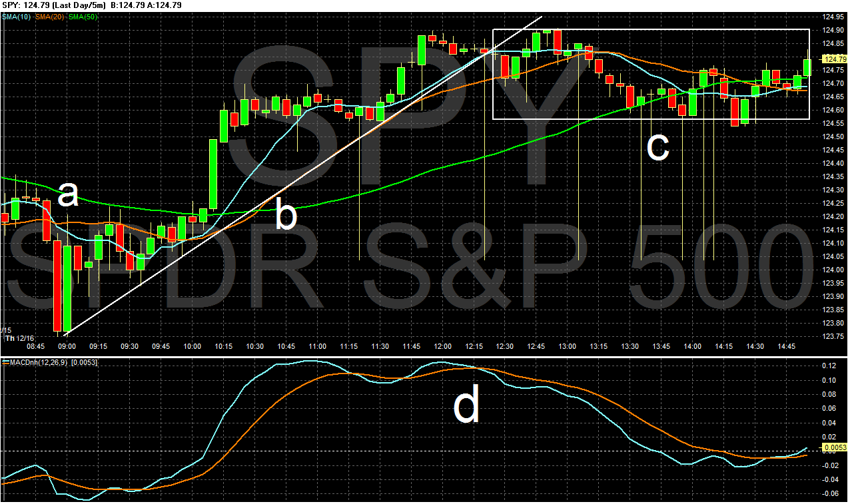
Task: Click the 124.95 price axis label
Action: pos(833,17)
